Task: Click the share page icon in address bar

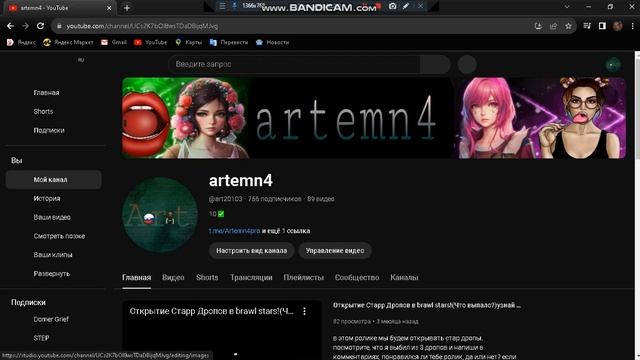Action: point(553,26)
